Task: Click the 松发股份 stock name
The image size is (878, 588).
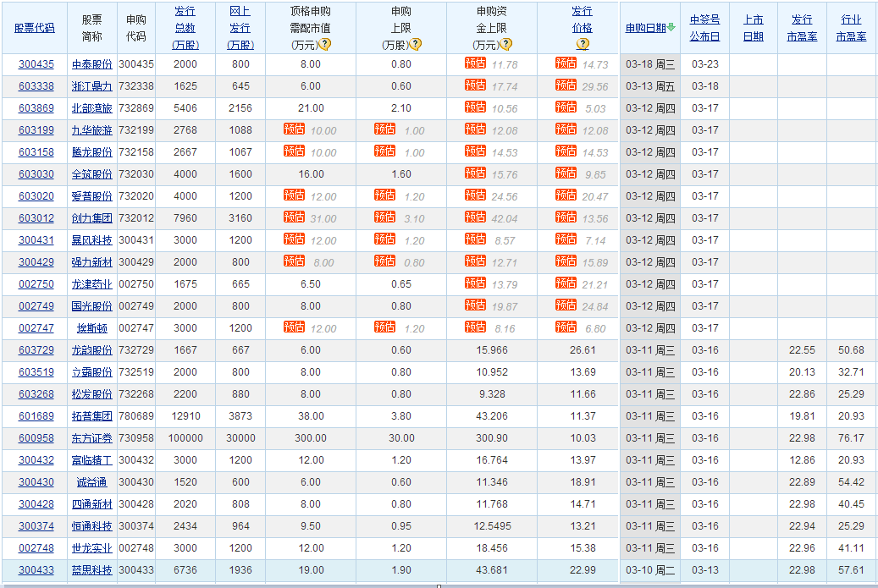Action: pos(91,394)
